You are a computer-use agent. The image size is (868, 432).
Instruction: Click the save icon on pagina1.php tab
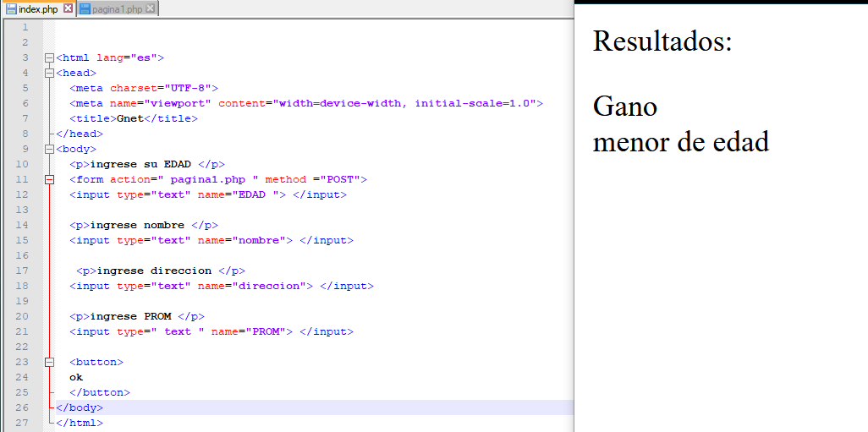coord(85,9)
